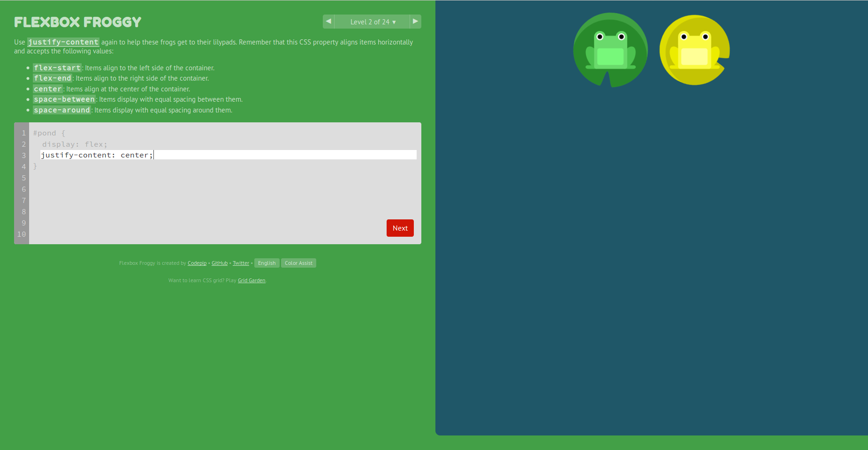Click the 'display: flex;' code line
This screenshot has width=868, height=450.
(x=75, y=144)
